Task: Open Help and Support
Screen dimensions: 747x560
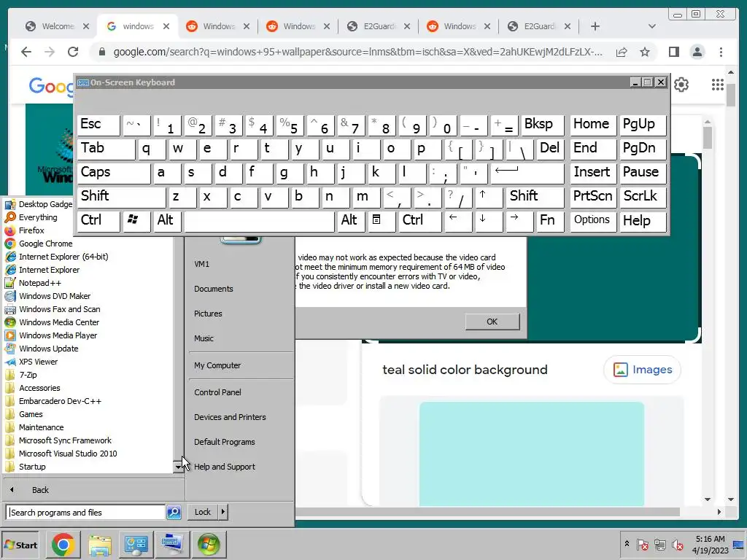Action: tap(225, 467)
